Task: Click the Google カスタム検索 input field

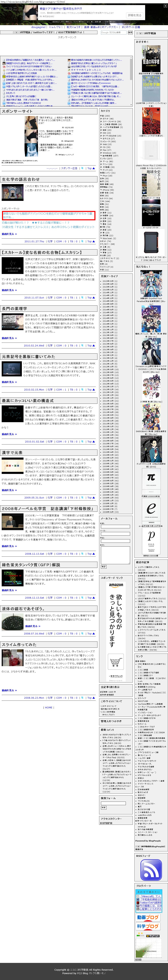Action: [x=114, y=33]
